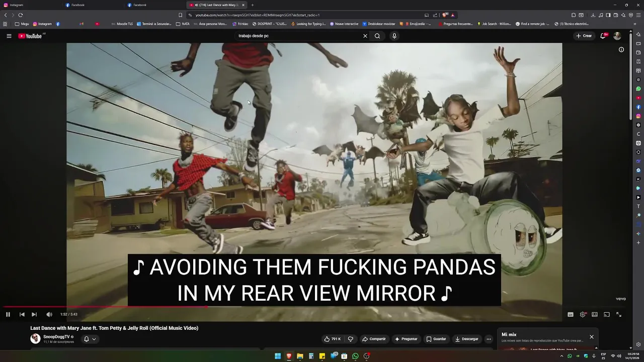Open YouTube notifications bell
The image size is (644, 362).
[603, 36]
